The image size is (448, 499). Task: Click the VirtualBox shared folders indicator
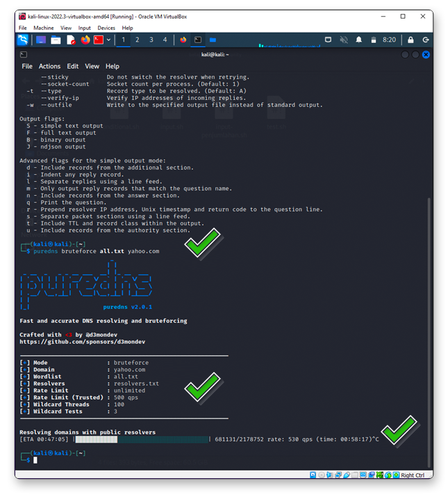point(355,475)
